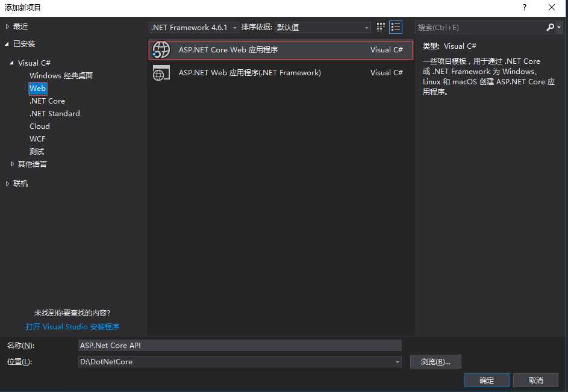Open Visual Studio installer link
Image resolution: width=568 pixels, height=392 pixels.
pyautogui.click(x=72, y=327)
